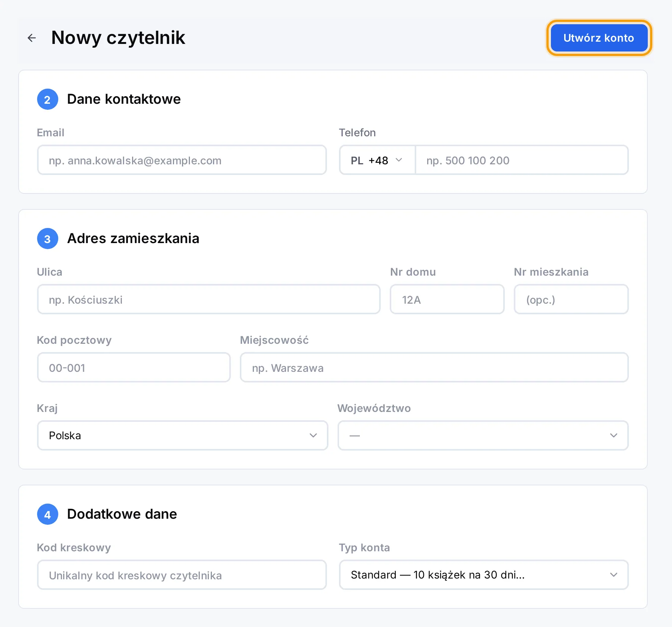The width and height of the screenshot is (672, 627).
Task: Click the Miejscowość input field
Action: [434, 367]
